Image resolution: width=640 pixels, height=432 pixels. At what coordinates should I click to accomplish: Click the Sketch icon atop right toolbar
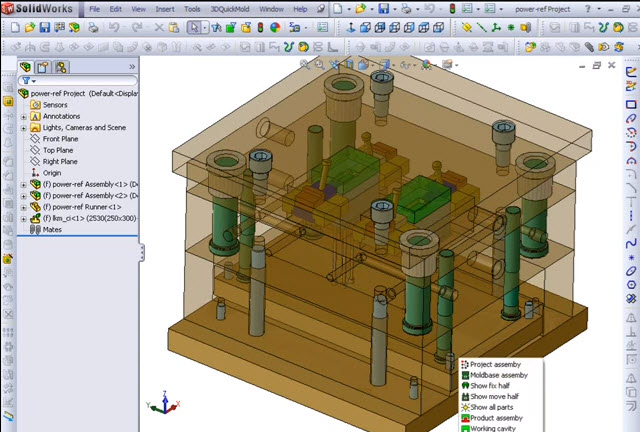pos(631,72)
